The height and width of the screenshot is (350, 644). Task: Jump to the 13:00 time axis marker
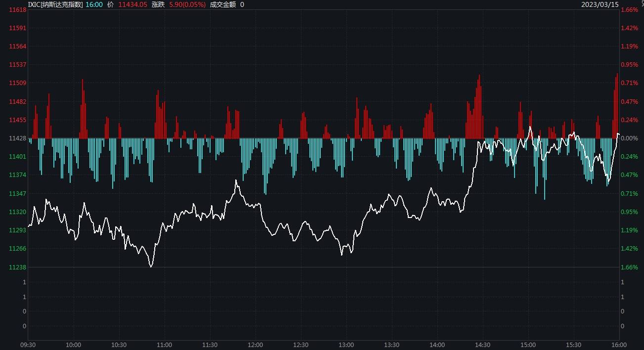click(346, 345)
